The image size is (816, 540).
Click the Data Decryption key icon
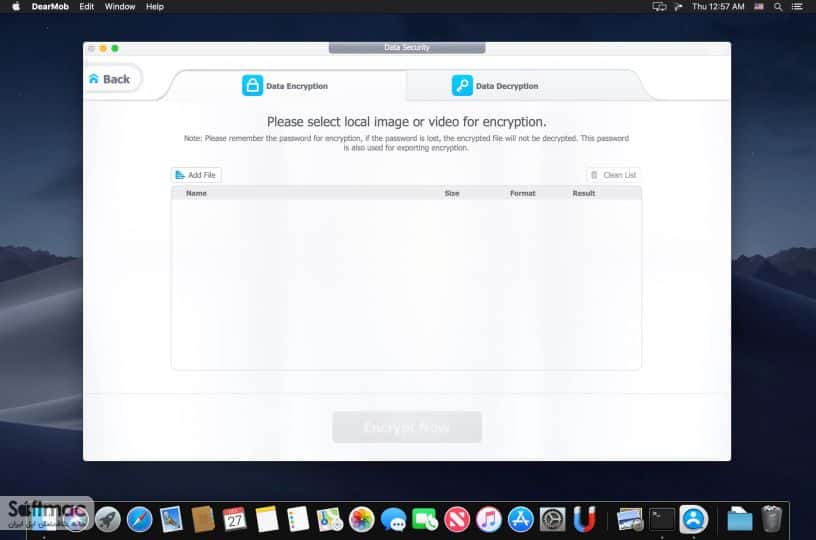[x=462, y=85]
